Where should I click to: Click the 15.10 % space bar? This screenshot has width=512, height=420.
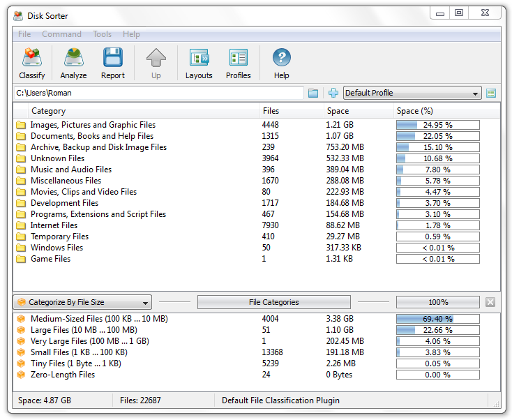pos(438,147)
